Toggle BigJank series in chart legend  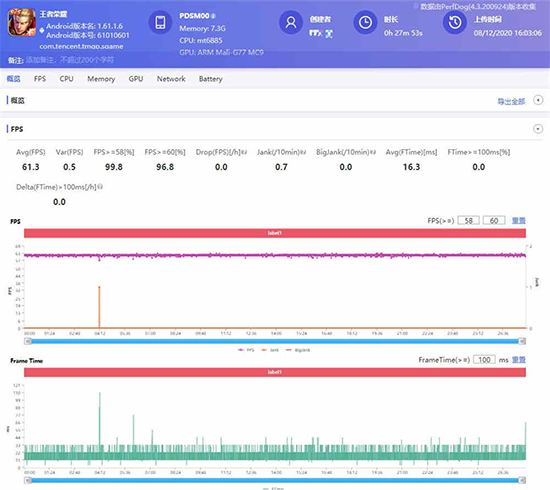tap(298, 350)
